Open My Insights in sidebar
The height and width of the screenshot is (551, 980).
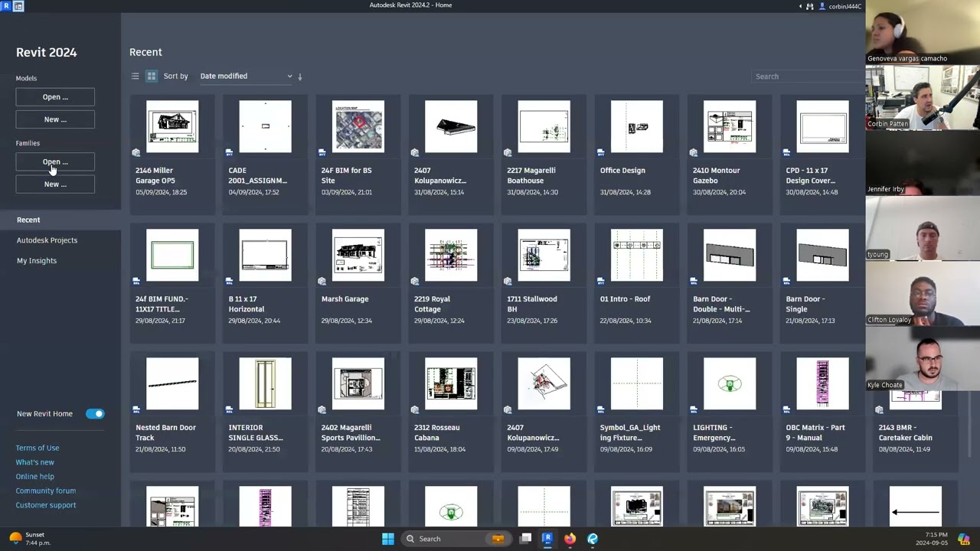click(x=37, y=261)
